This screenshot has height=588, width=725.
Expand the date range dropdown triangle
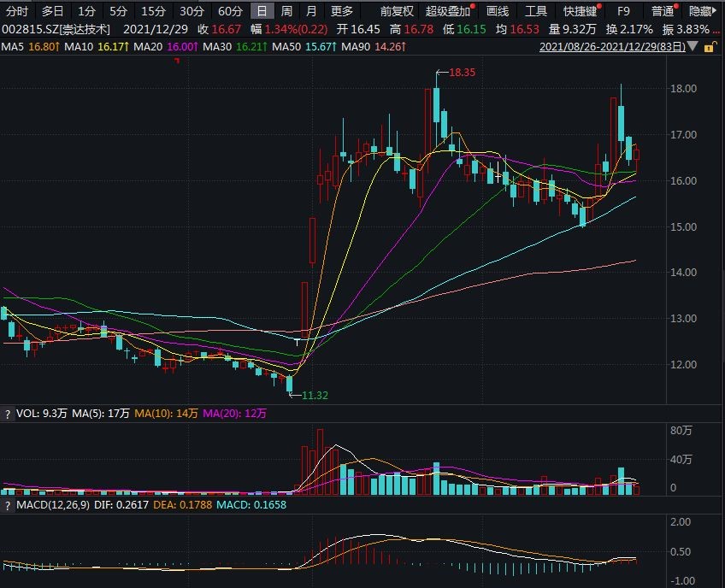693,46
